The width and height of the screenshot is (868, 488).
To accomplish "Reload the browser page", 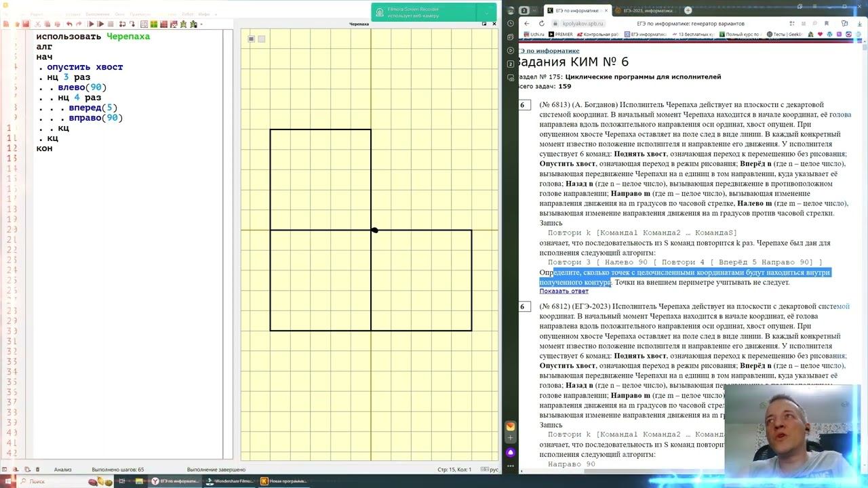I will [x=542, y=24].
